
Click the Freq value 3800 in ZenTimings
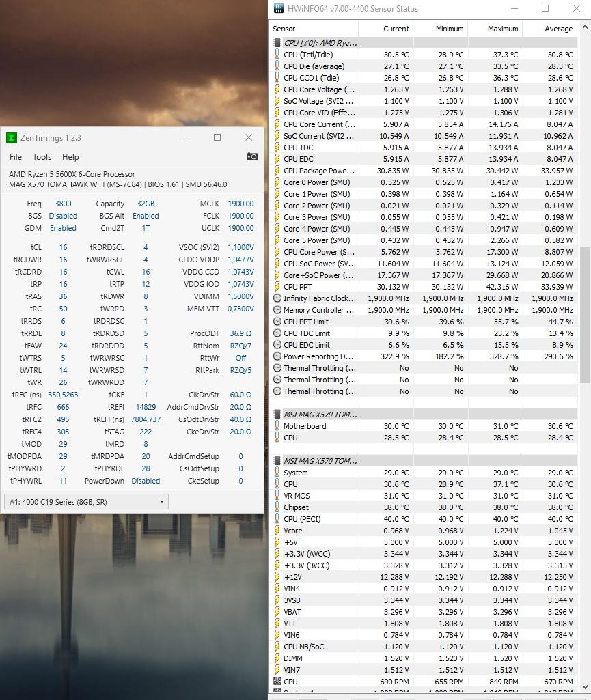(x=63, y=203)
